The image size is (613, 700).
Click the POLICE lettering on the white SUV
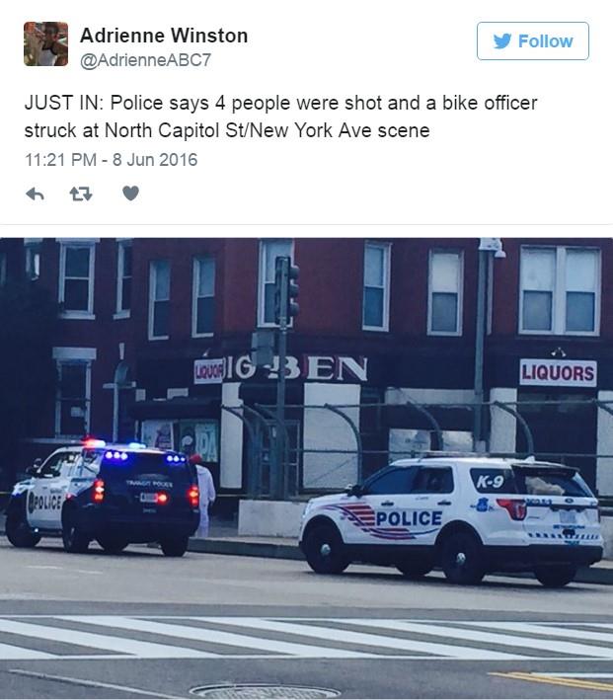pyautogui.click(x=409, y=518)
